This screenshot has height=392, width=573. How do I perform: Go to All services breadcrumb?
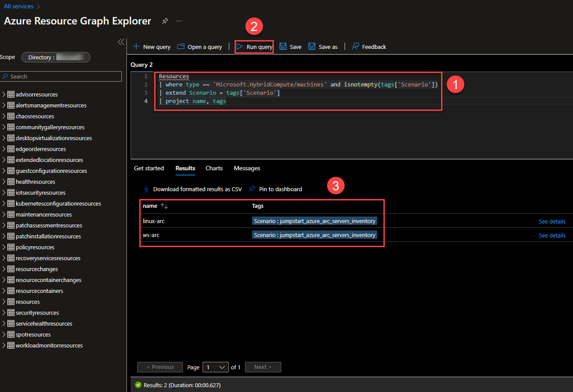19,6
